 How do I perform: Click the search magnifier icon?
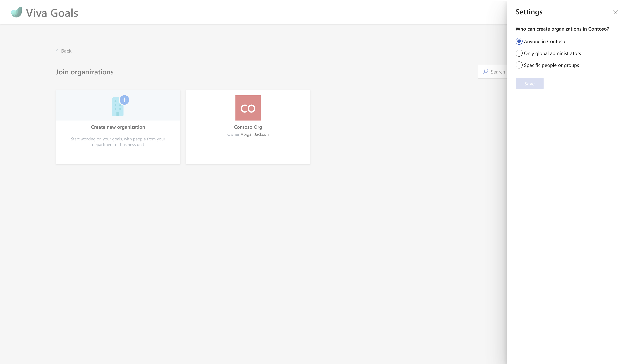pyautogui.click(x=485, y=72)
